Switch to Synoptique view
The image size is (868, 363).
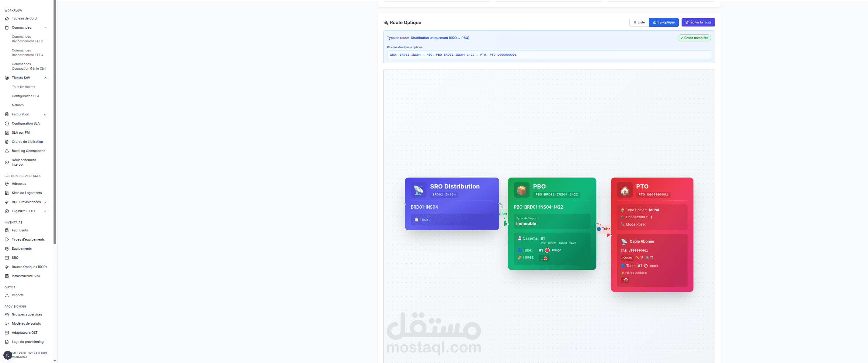pyautogui.click(x=663, y=23)
